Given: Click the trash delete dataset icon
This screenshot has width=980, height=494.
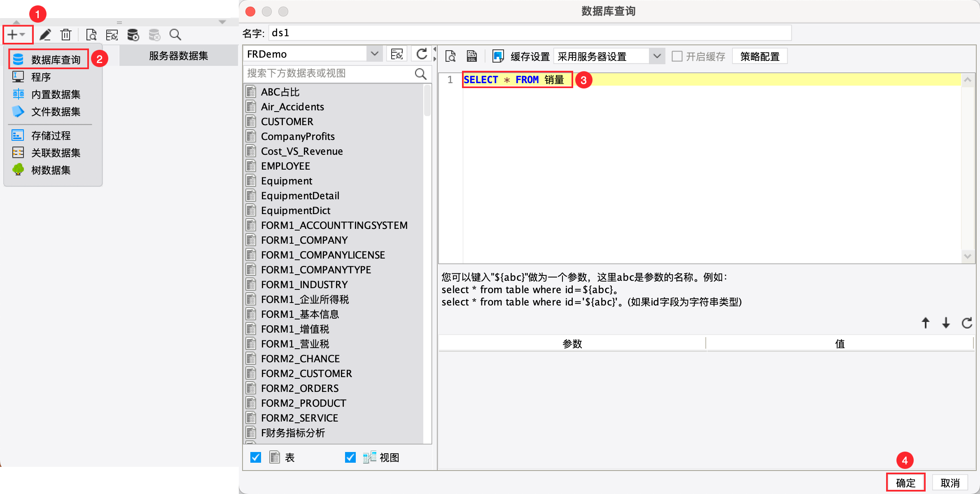Looking at the screenshot, I should (66, 35).
